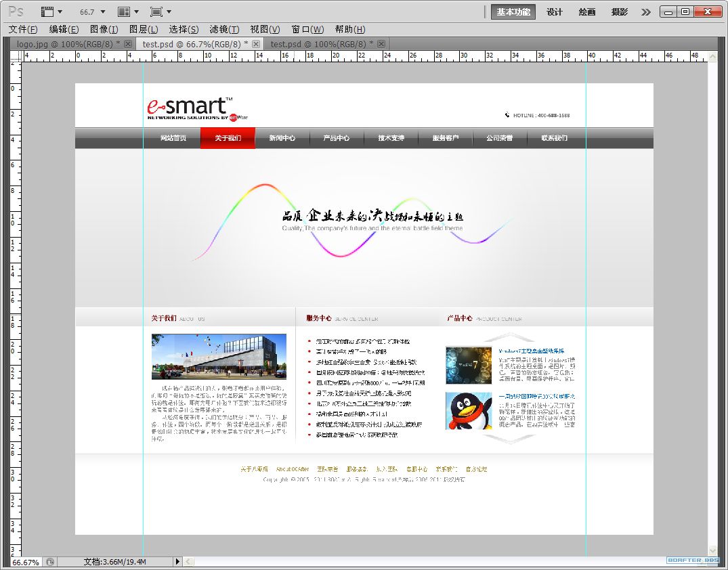The width and height of the screenshot is (728, 570).
Task: Click the 66.67% zoom field in status bar
Action: pyautogui.click(x=26, y=562)
